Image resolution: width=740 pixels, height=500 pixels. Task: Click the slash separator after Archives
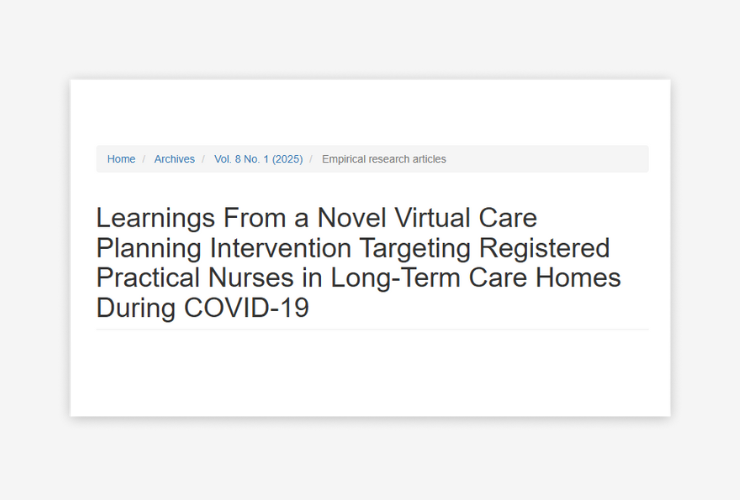coord(205,159)
